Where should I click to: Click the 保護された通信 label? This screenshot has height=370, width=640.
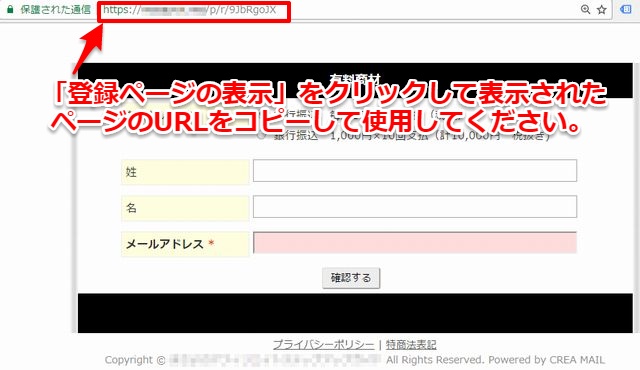click(x=56, y=9)
